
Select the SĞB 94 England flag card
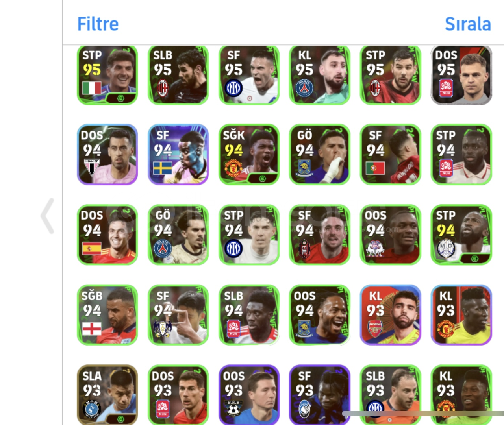coord(107,315)
